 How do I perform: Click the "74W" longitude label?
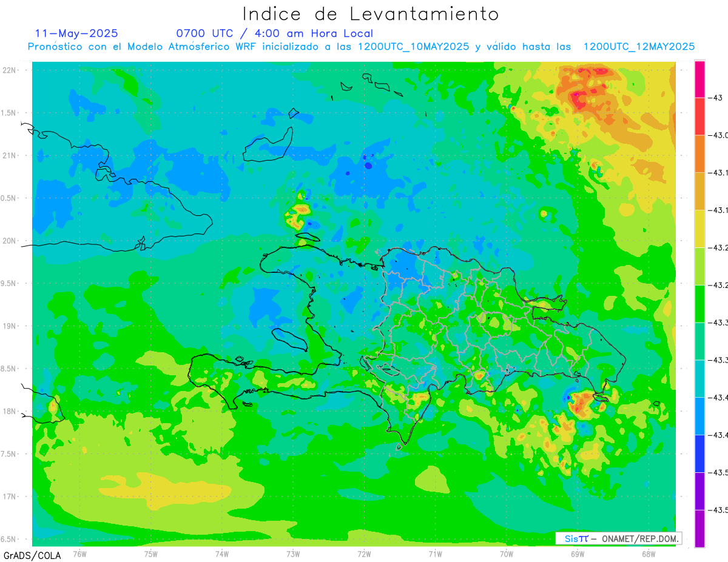[222, 554]
